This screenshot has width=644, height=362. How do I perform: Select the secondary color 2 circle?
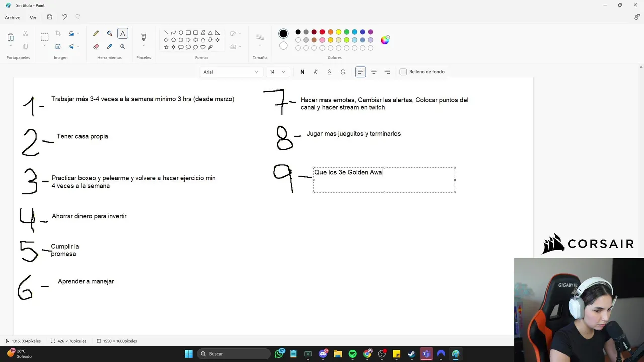pos(283,46)
